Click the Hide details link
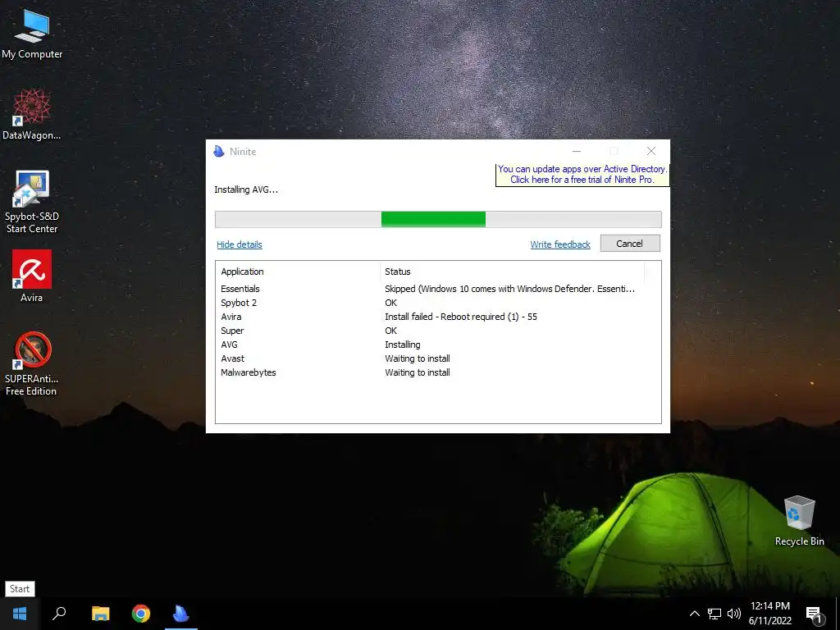The image size is (840, 630). tap(240, 244)
